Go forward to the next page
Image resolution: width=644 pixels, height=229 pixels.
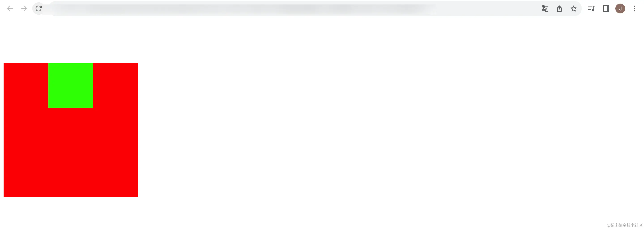coord(24,8)
